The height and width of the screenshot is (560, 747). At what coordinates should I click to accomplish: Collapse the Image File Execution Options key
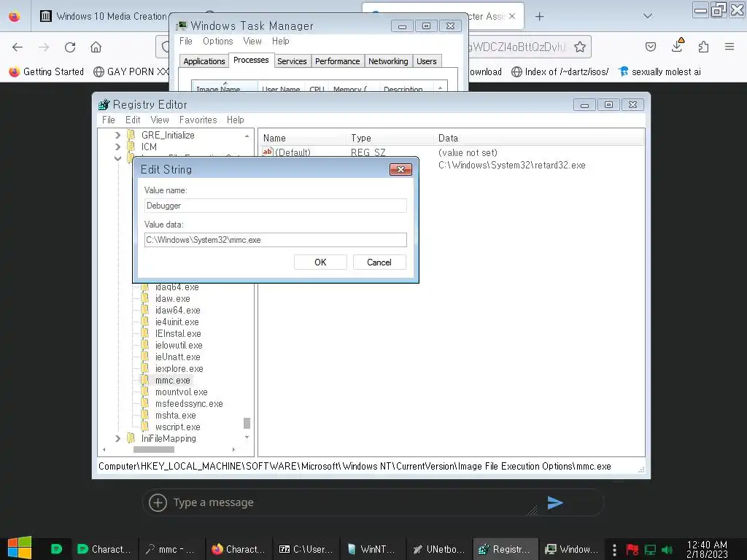coord(117,158)
